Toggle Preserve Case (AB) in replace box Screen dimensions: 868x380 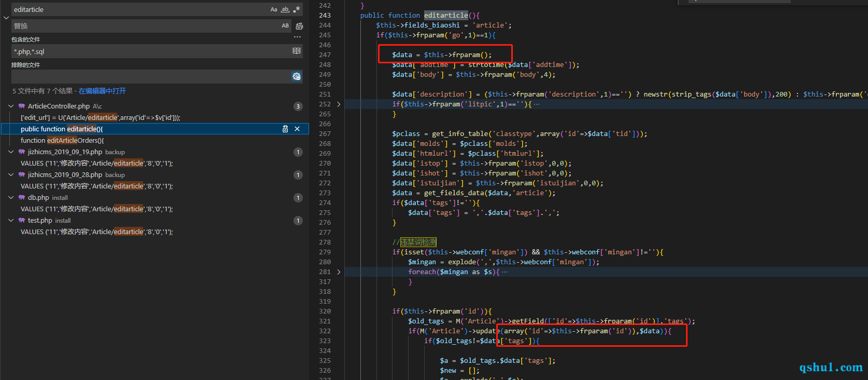click(285, 25)
